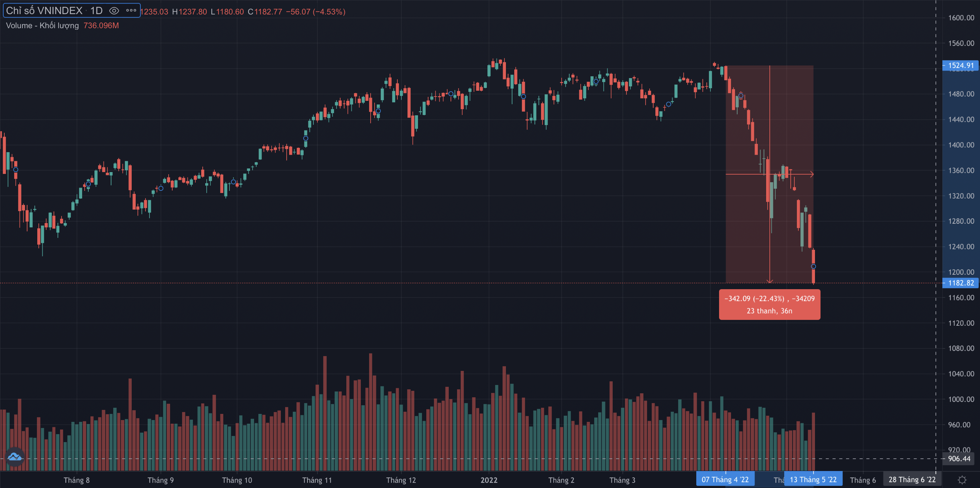The height and width of the screenshot is (488, 980).
Task: Click the 2022 label on the time axis
Action: 489,480
